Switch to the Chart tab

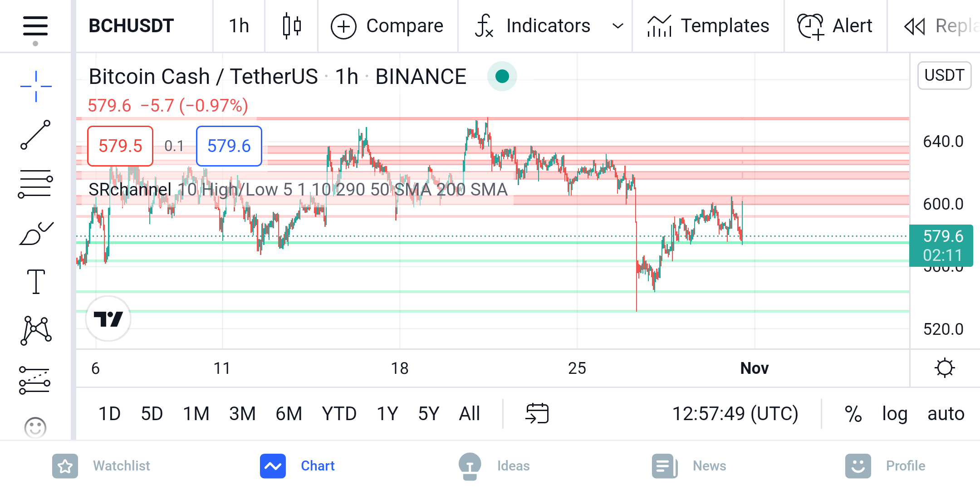click(297, 466)
